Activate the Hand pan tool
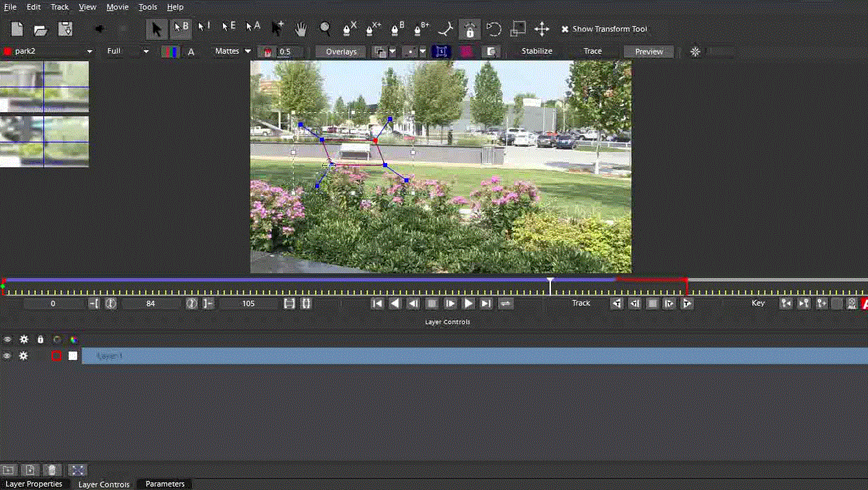Screen dimensions: 868x490 click(301, 29)
